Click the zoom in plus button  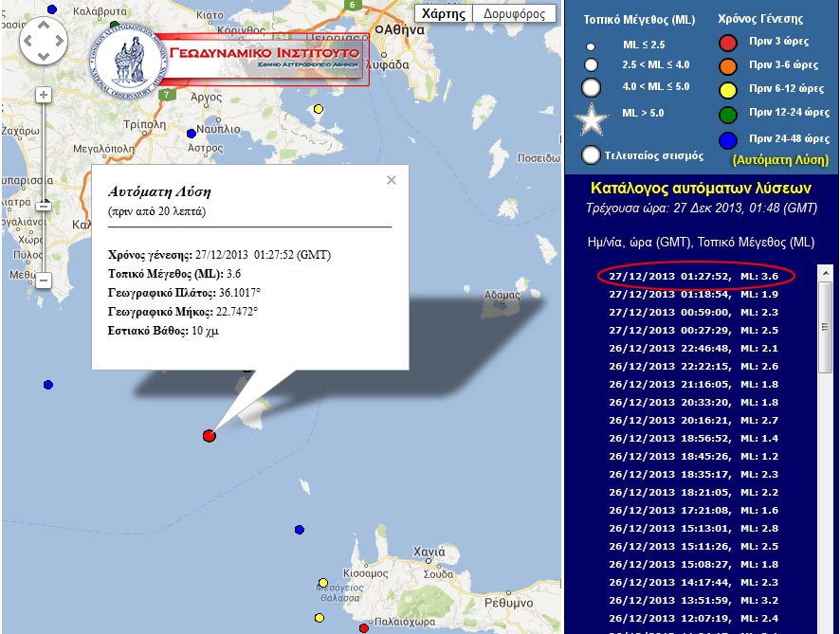tap(43, 95)
